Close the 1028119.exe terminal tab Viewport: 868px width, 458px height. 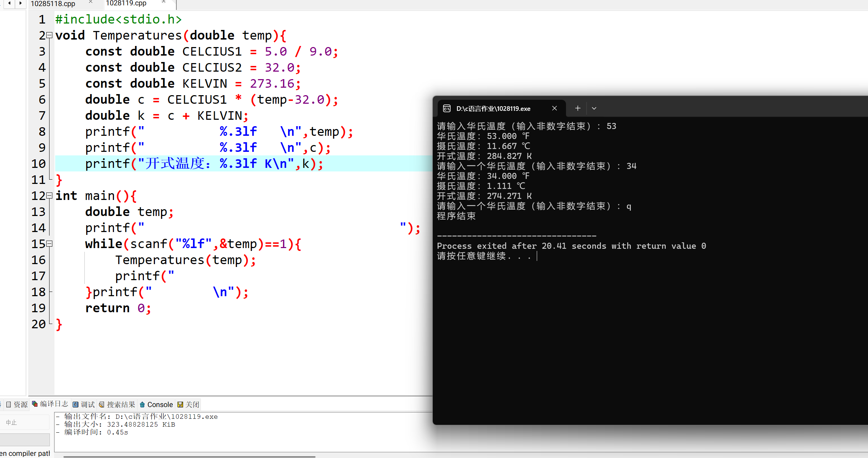[555, 108]
